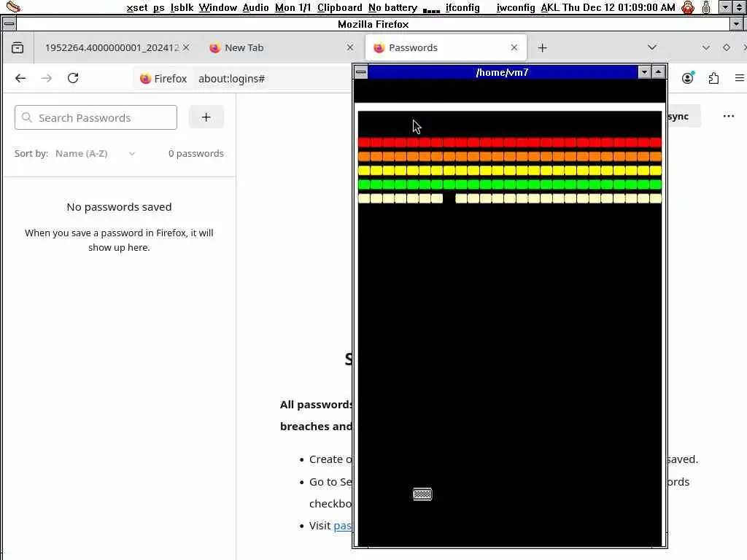Go back with the back arrow

(20, 78)
